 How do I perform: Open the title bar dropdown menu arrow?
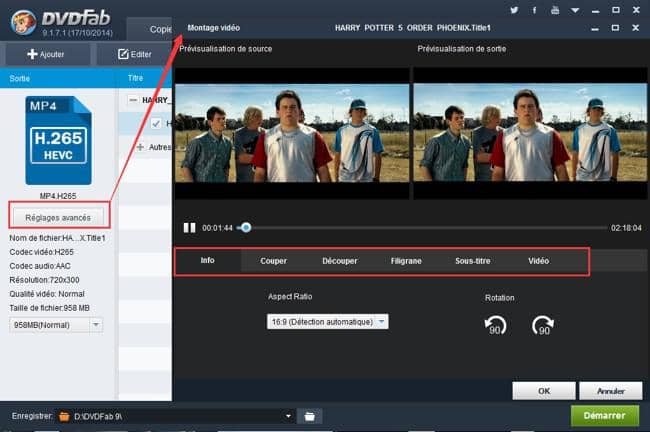pyautogui.click(x=575, y=10)
